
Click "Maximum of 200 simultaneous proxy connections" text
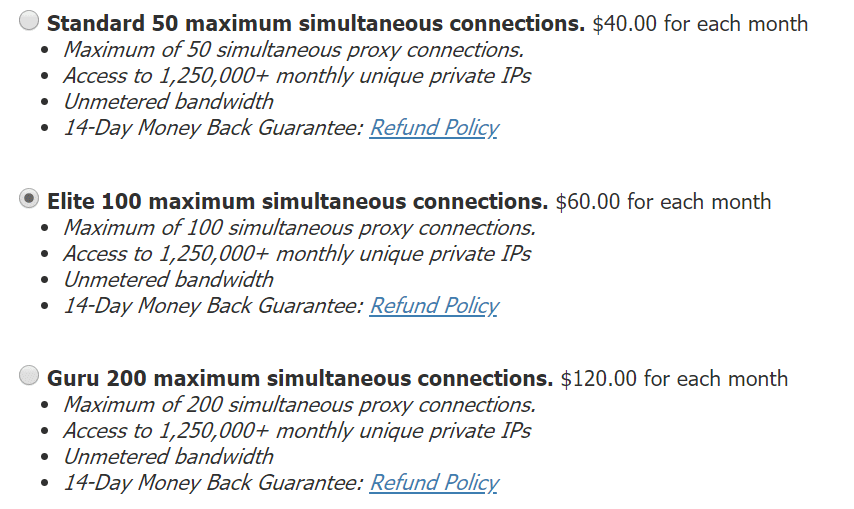point(299,405)
